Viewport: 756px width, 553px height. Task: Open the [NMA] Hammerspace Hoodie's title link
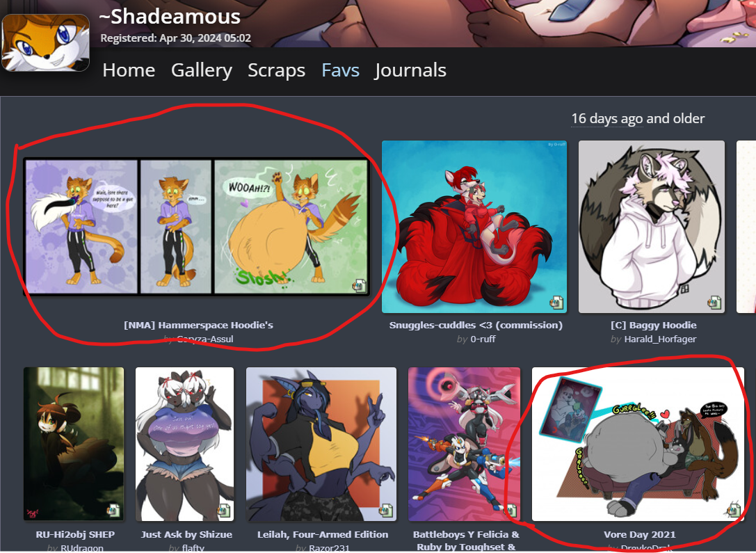click(x=198, y=325)
